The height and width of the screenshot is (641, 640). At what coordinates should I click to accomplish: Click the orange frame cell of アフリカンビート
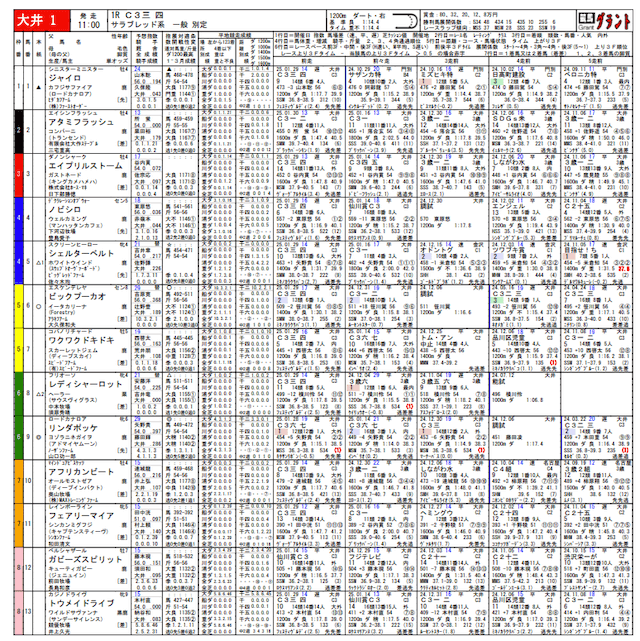(18, 481)
